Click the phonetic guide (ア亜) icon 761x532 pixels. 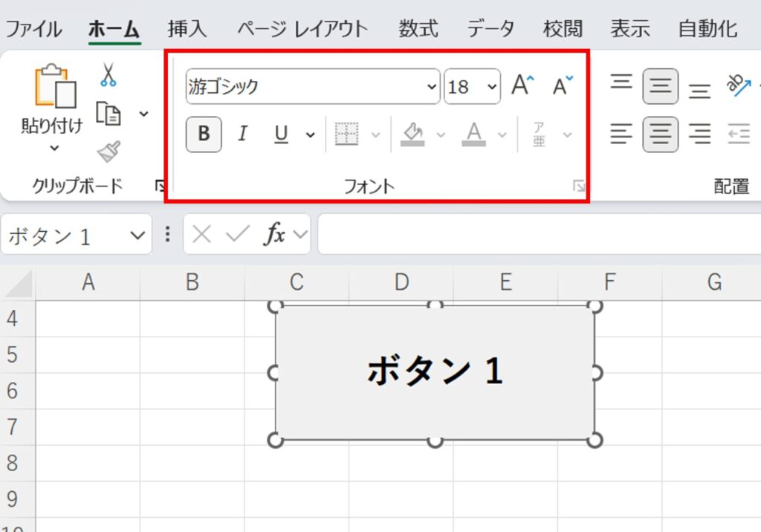click(540, 134)
